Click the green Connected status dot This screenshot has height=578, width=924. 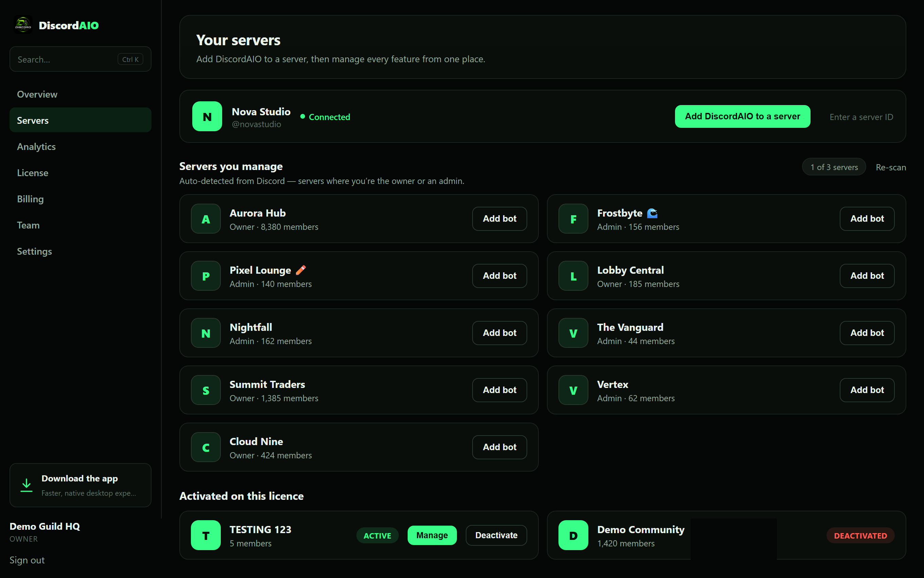tap(302, 116)
